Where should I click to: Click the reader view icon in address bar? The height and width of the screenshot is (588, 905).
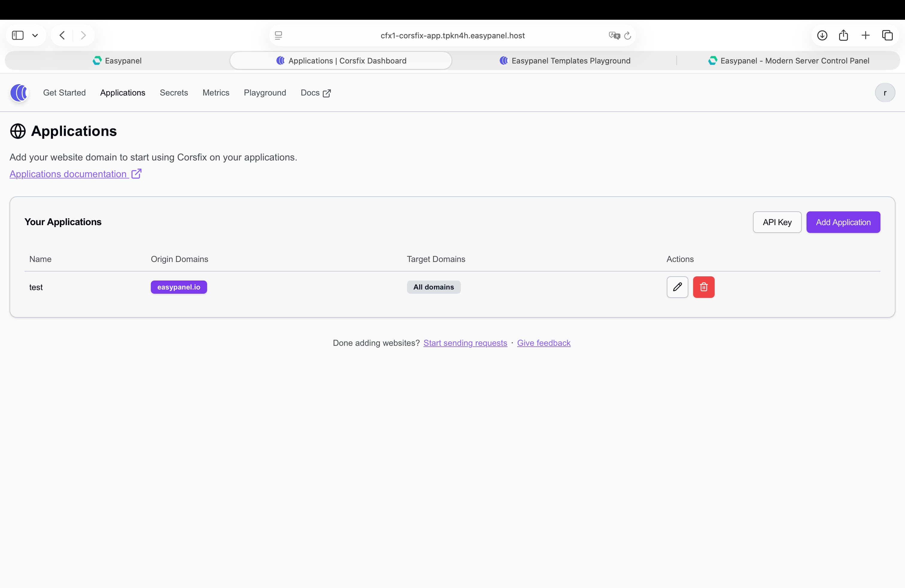click(x=279, y=35)
